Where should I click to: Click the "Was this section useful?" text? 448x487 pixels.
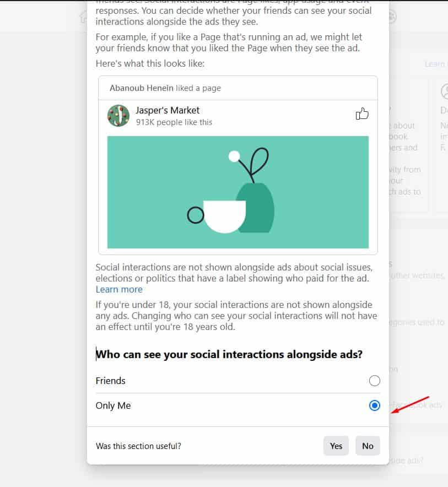pos(138,446)
